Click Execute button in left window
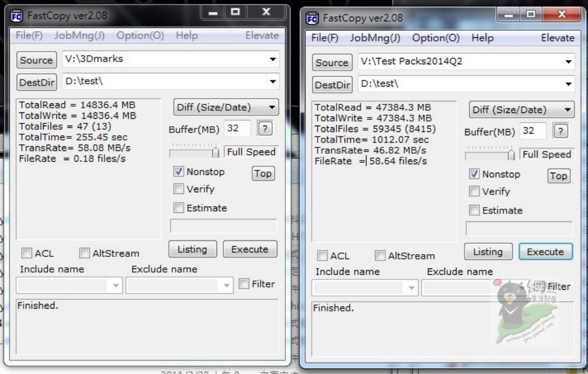The image size is (588, 374). [250, 249]
